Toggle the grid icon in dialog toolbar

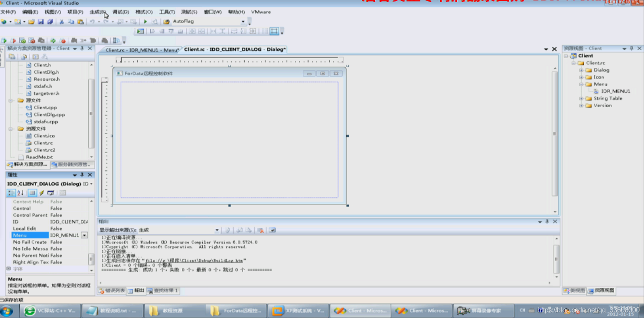click(x=265, y=31)
